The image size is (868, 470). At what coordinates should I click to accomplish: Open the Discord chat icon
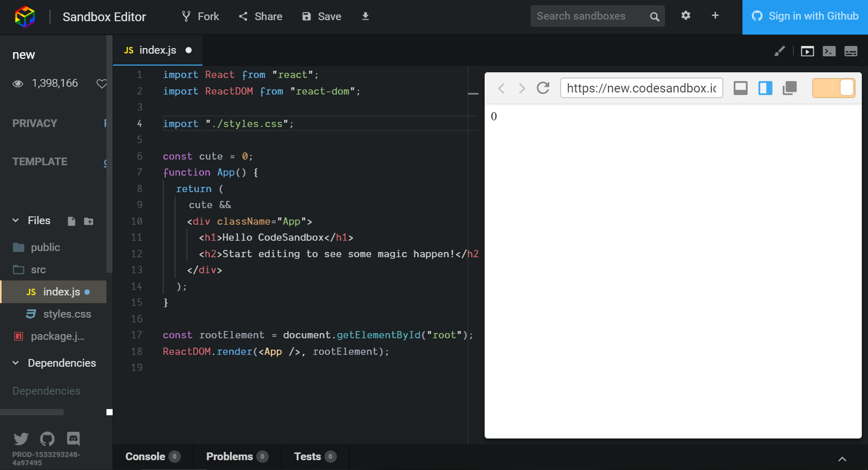(73, 439)
